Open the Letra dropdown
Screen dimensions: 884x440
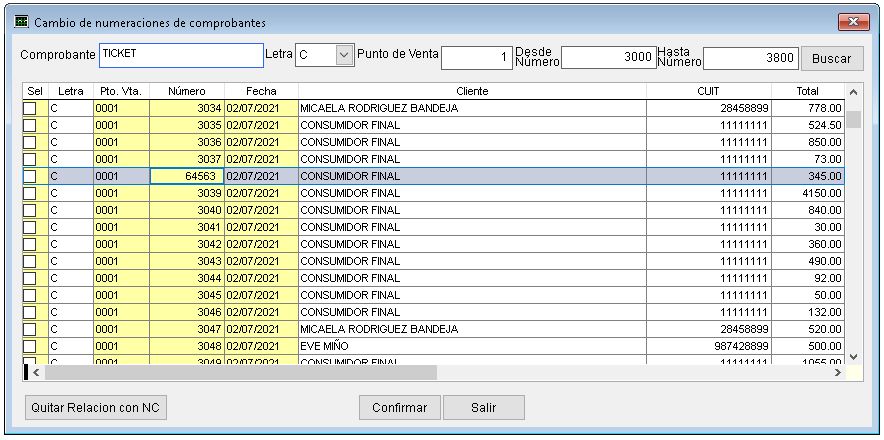pos(344,56)
